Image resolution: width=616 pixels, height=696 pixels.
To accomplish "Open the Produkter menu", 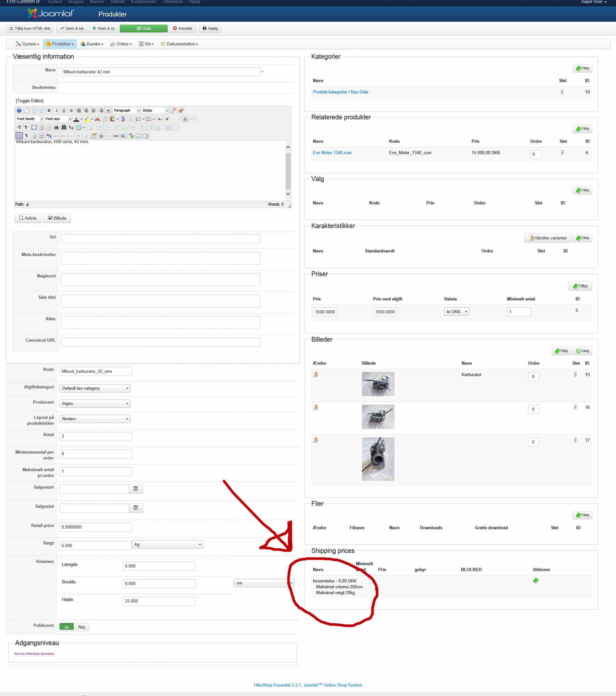I will [x=60, y=44].
